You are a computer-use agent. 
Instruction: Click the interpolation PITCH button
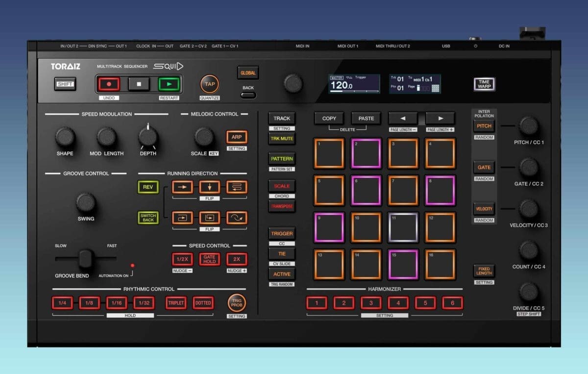click(484, 126)
